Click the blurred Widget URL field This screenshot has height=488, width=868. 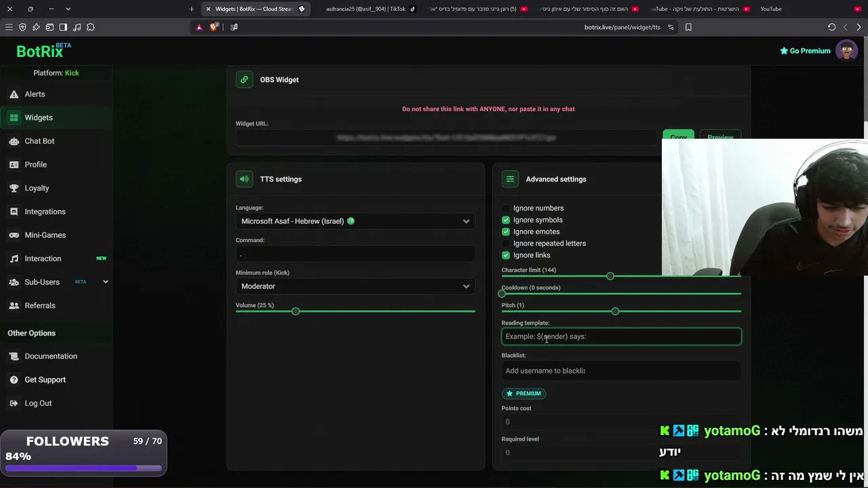(x=447, y=138)
